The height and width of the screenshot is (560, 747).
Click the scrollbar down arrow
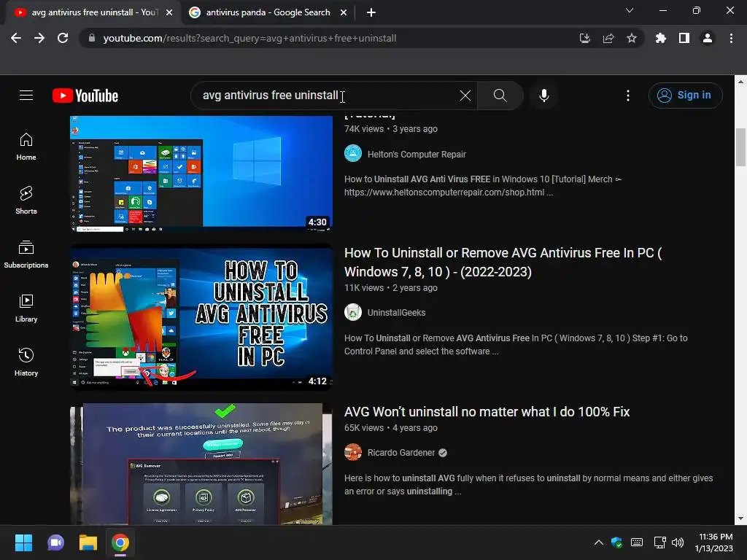740,519
